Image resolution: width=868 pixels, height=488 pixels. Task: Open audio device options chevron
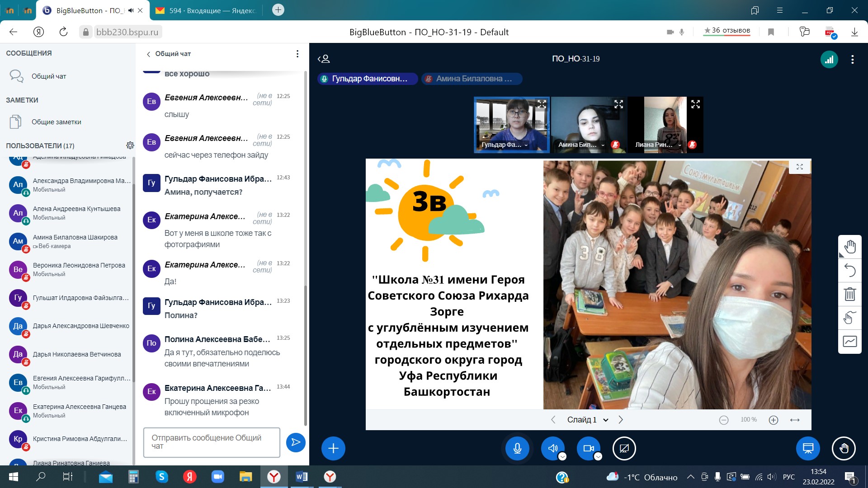click(x=562, y=456)
